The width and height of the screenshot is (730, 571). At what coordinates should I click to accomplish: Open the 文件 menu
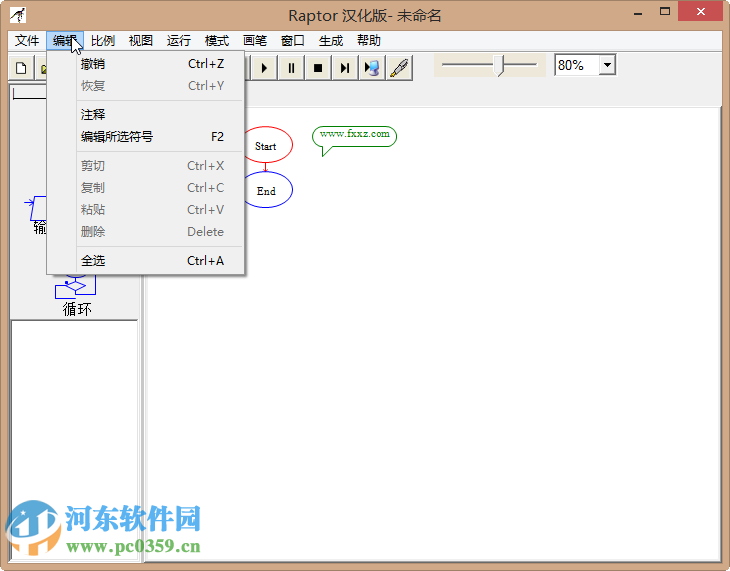pyautogui.click(x=27, y=41)
